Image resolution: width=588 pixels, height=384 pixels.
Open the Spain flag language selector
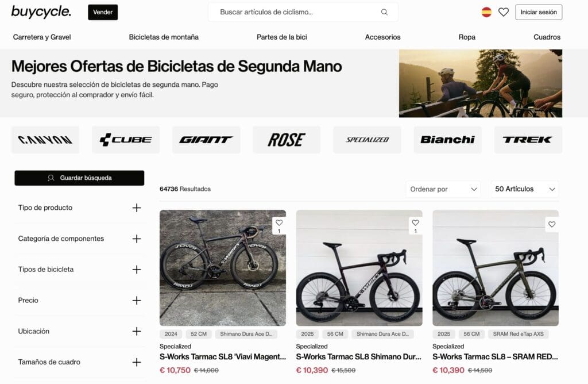pyautogui.click(x=486, y=12)
